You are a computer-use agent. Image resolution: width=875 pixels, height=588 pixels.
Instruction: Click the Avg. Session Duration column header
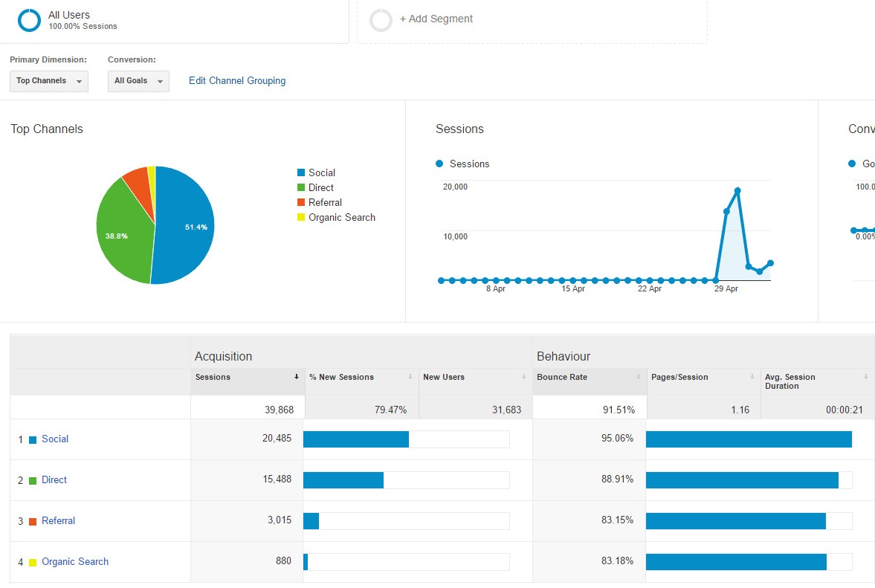click(x=818, y=381)
